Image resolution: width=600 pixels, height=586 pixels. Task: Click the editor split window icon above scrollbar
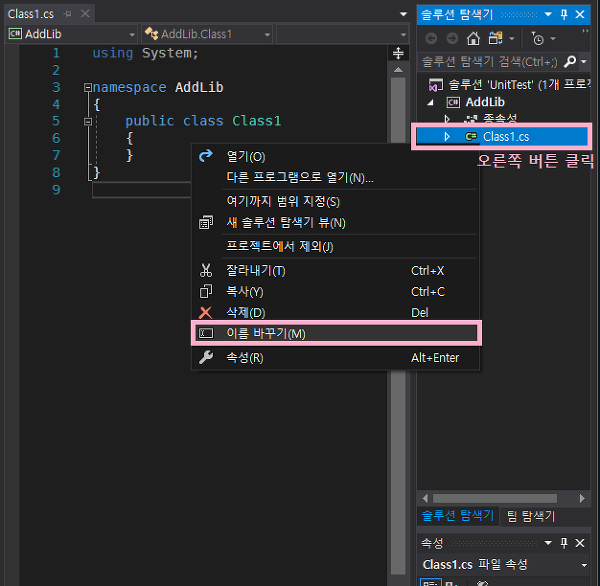pos(398,53)
